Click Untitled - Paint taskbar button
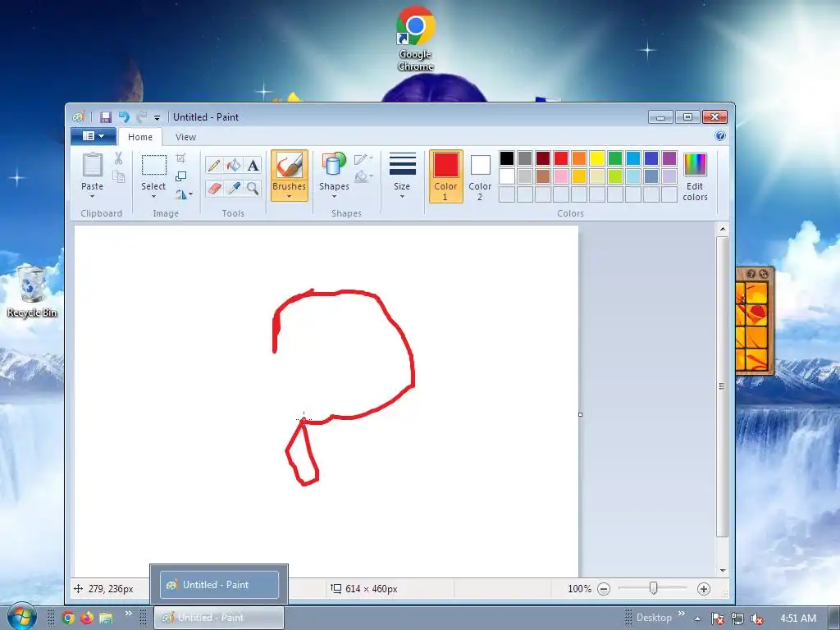This screenshot has height=630, width=840. [x=219, y=618]
